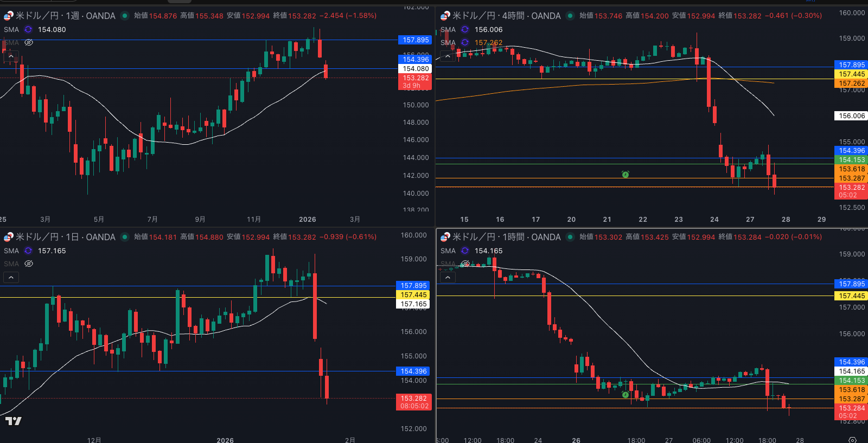Collapse the indicator legend on 1-hour chart
Viewport: 868px width, 443px height.
tap(448, 278)
